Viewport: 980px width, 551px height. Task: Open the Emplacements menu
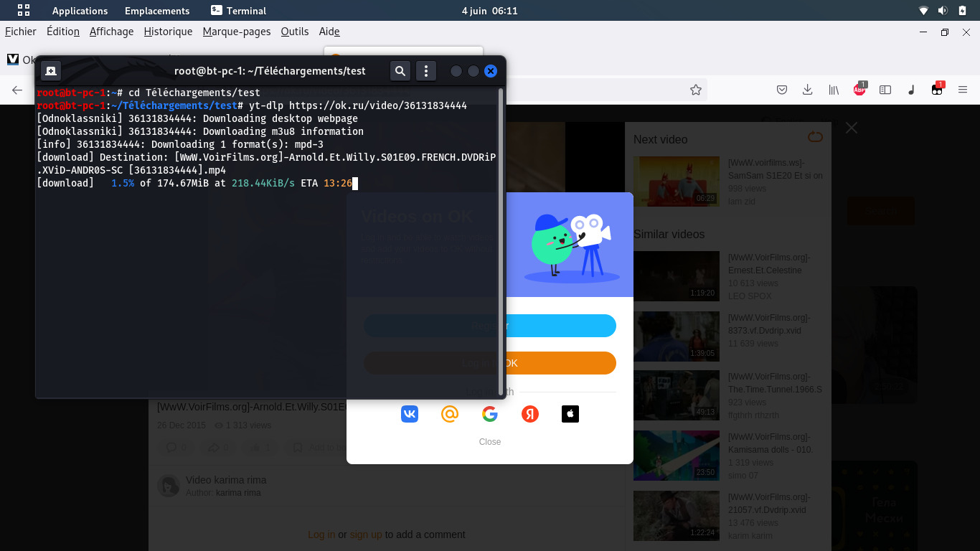tap(157, 11)
